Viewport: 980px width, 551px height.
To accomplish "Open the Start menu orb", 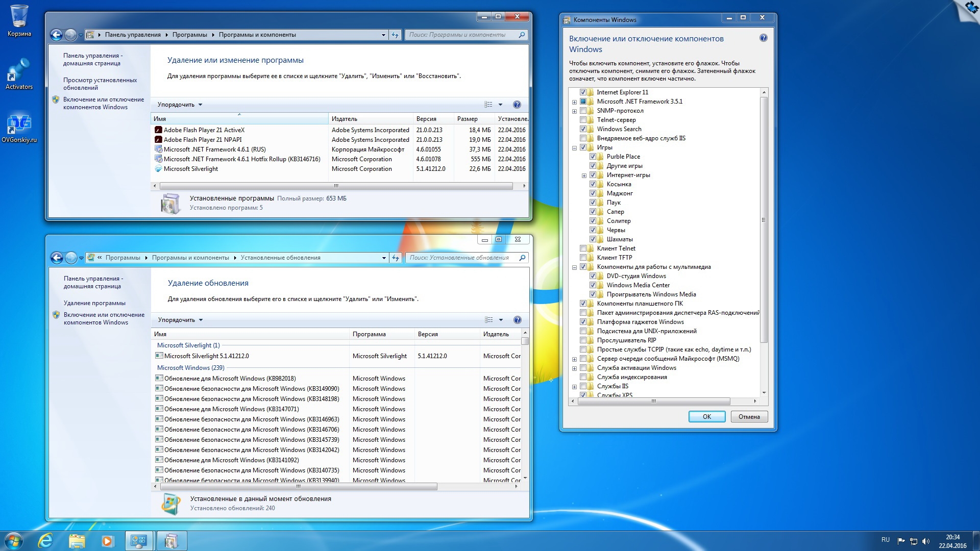I will tap(14, 541).
